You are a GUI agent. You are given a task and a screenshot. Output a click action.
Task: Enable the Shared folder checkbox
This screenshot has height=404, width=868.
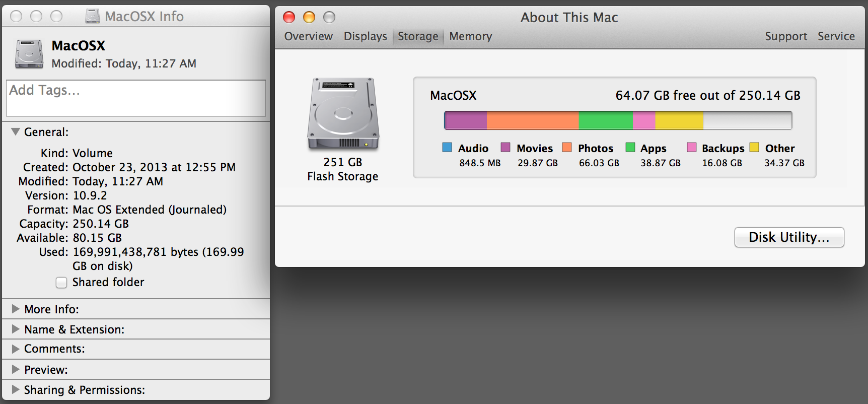pos(61,283)
